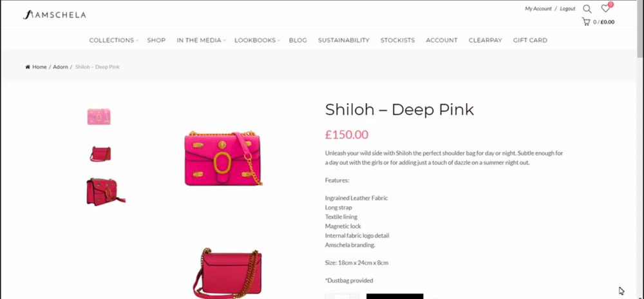Select the angled open-bag thumbnail
This screenshot has height=299, width=644.
coord(106,191)
